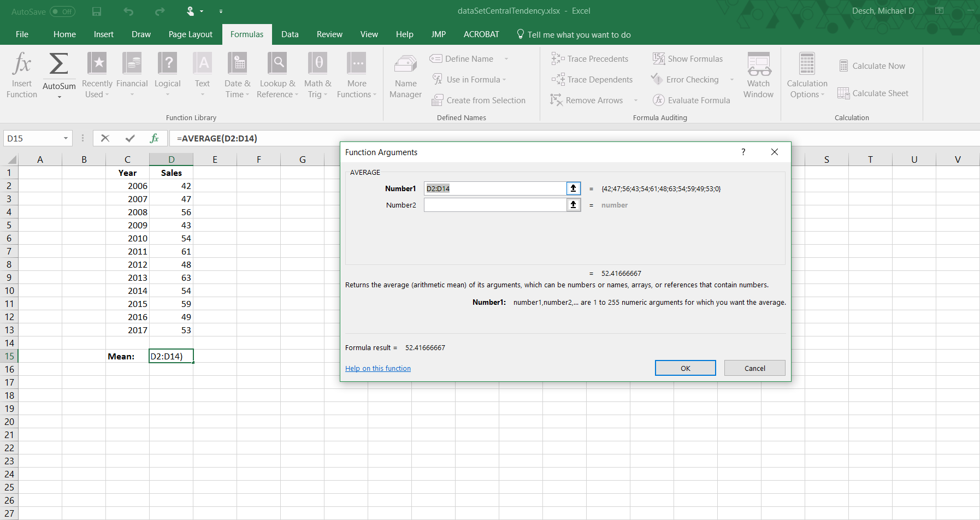The height and width of the screenshot is (520, 980).
Task: Click the Enter checkmark in formula bar
Action: [130, 139]
